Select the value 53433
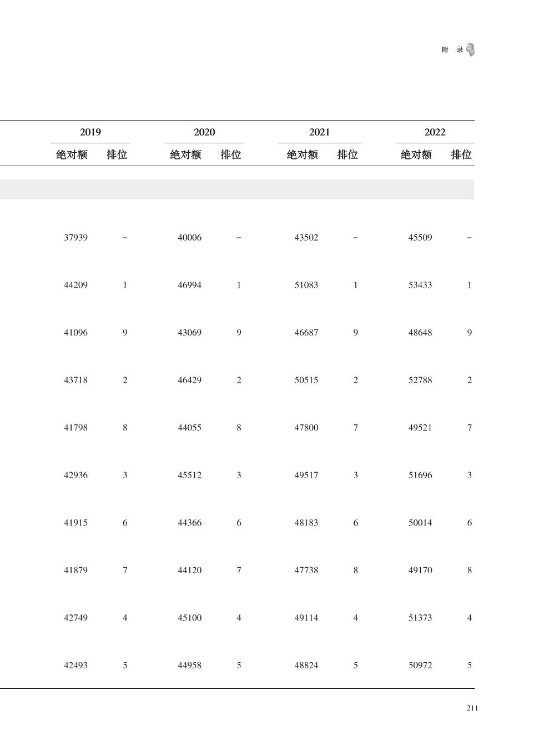Screen dimensions: 534x756 420,286
